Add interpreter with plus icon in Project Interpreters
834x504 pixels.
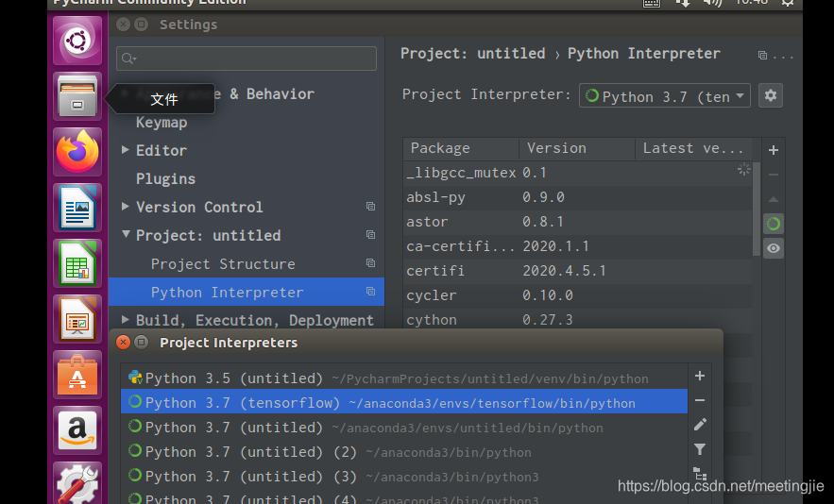(700, 376)
